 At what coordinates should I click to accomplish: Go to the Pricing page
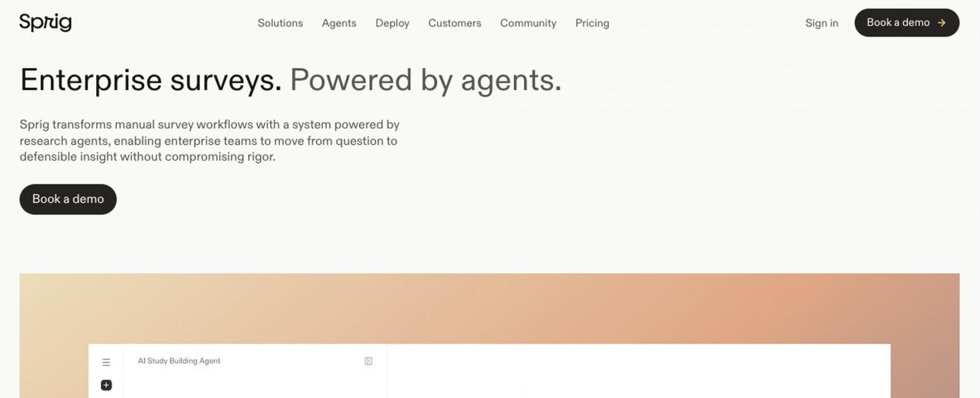592,23
